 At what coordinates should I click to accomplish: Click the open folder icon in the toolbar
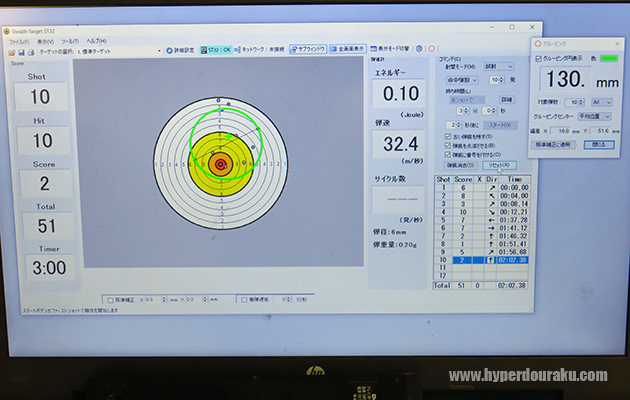point(12,53)
